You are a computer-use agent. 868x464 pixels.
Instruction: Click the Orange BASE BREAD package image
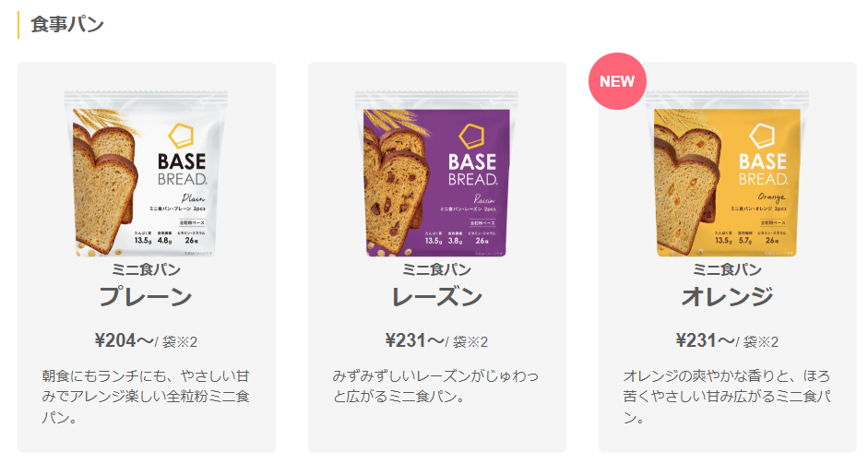(x=727, y=173)
